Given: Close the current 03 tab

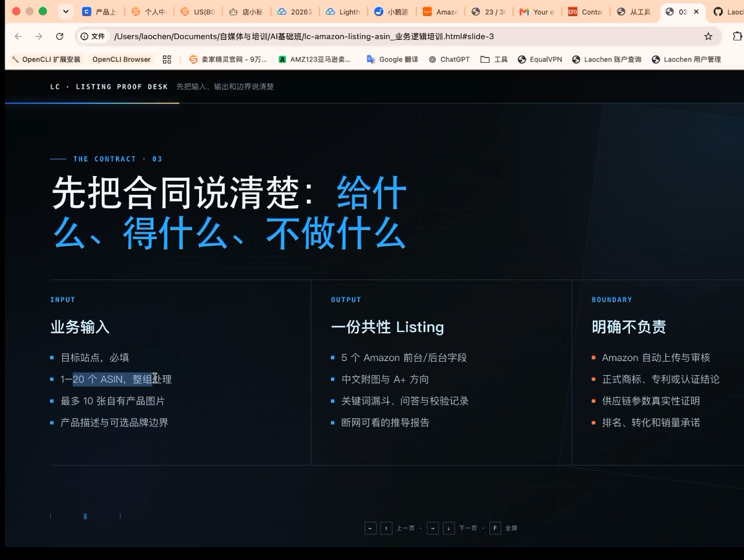Looking at the screenshot, I should point(696,12).
